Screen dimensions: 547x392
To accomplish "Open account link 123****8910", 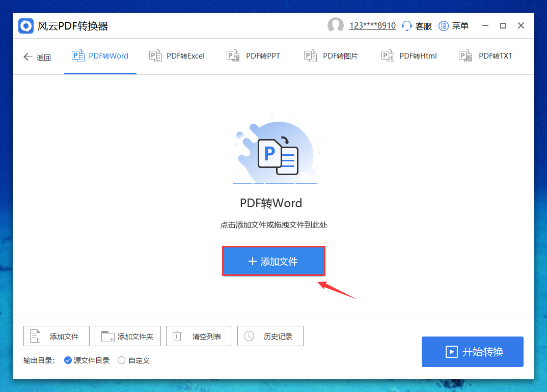I will click(372, 26).
